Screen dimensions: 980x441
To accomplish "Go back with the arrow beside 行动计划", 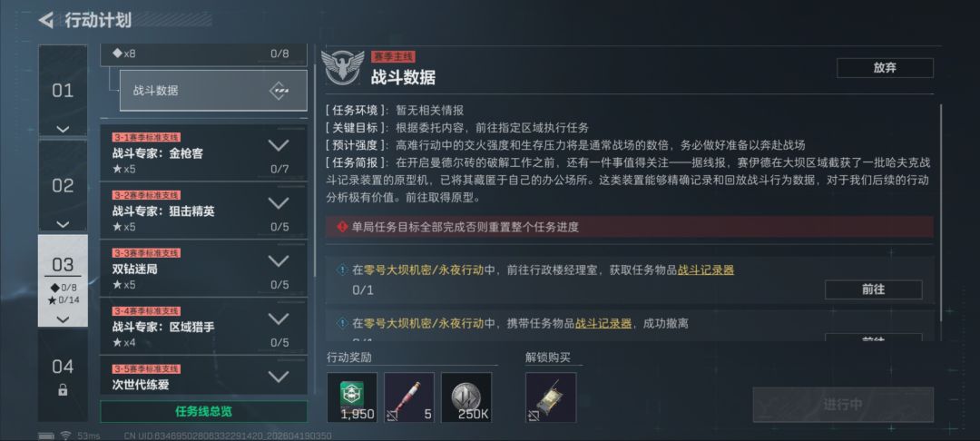I will (45, 21).
